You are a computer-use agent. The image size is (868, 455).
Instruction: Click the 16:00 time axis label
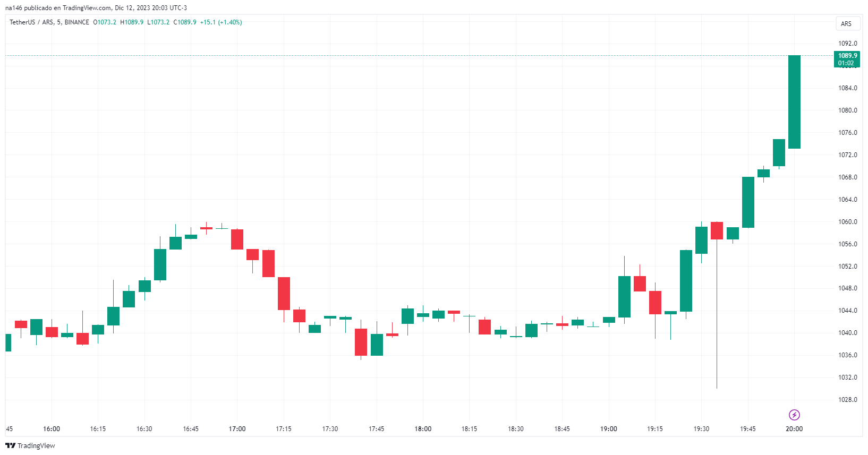tap(52, 429)
